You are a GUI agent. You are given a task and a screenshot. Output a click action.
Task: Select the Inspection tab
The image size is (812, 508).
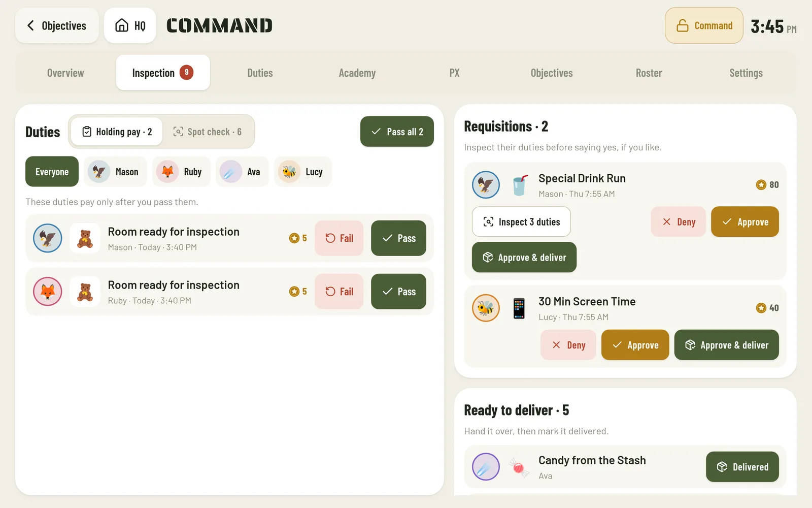pos(163,73)
